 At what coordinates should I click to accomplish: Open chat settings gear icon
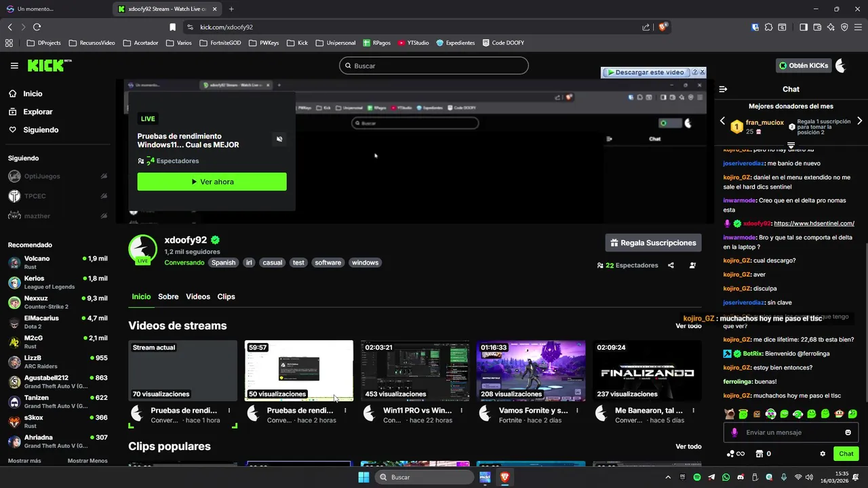pos(823,453)
